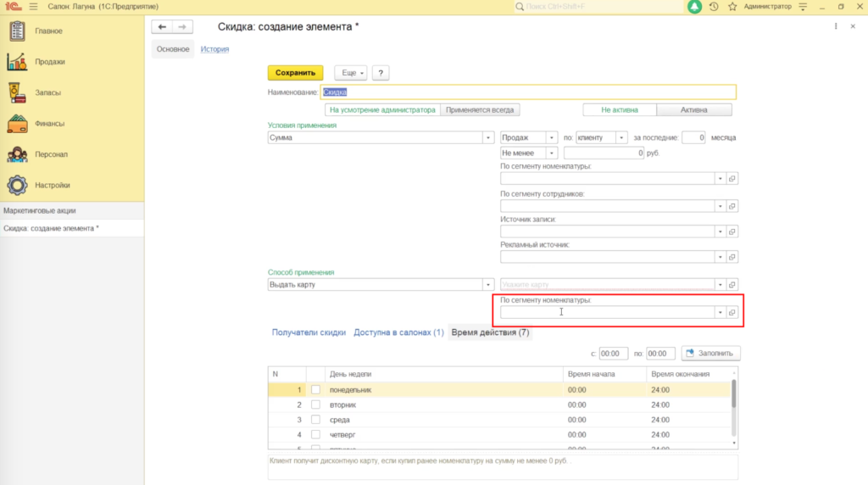
Task: Tick the понедельник checkbox
Action: pos(315,390)
